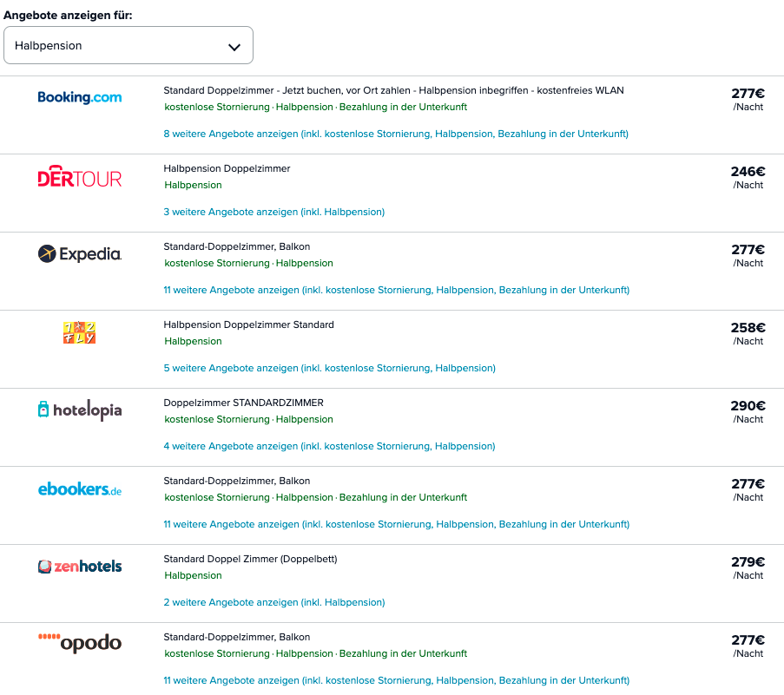Click the 246€ per night DERTOUR price

point(748,172)
